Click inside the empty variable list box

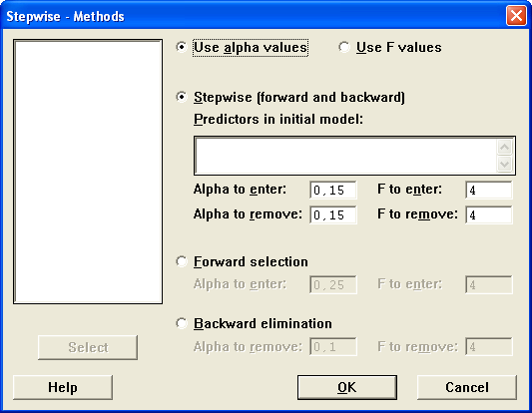pyautogui.click(x=88, y=172)
